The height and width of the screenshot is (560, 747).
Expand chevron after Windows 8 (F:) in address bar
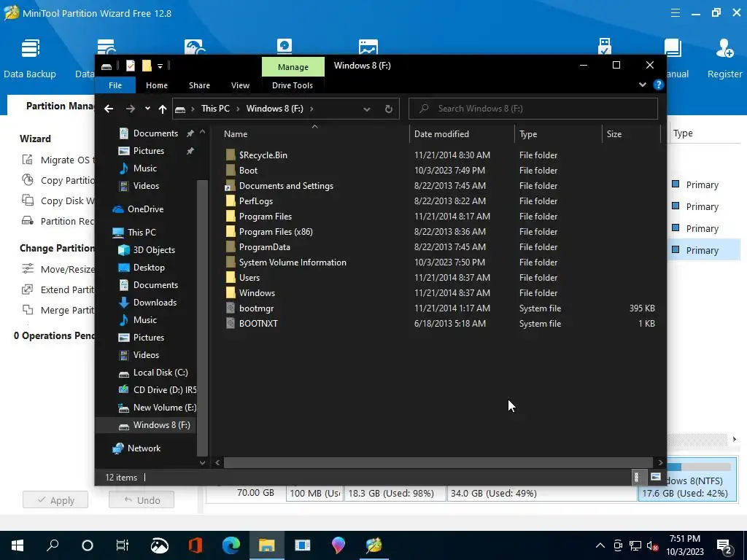(x=311, y=109)
